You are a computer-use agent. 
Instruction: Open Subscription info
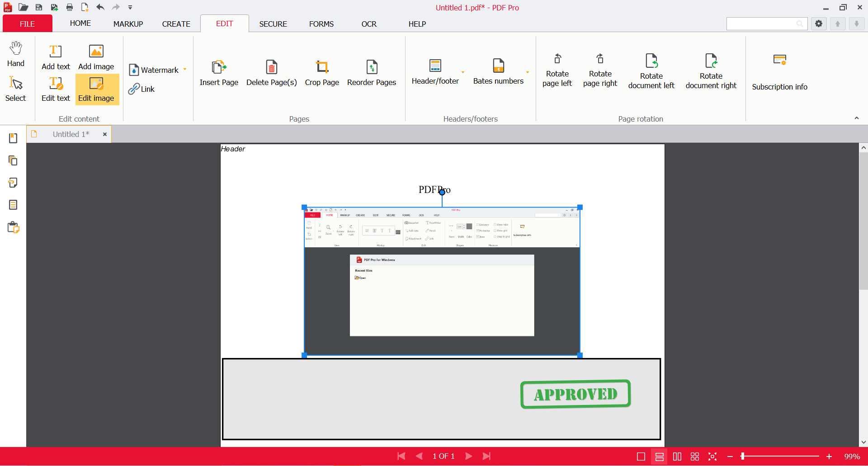tap(779, 72)
